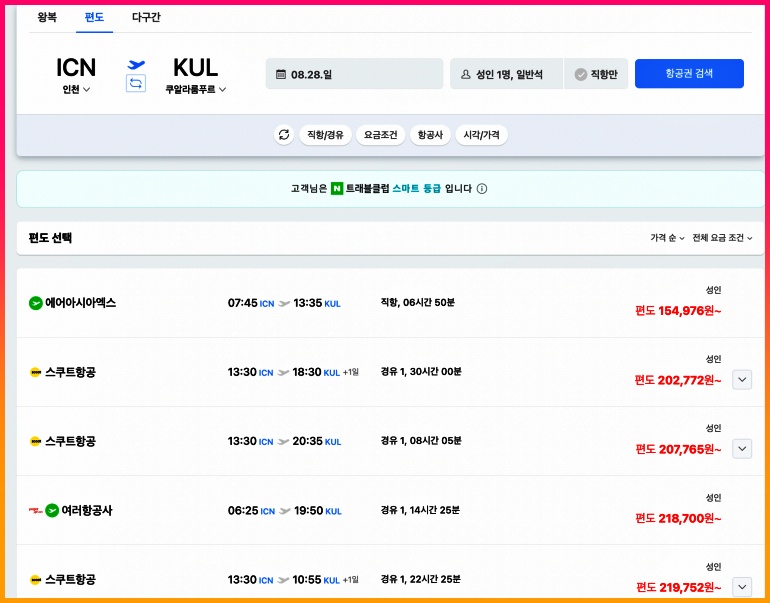This screenshot has width=770, height=603.
Task: Click the 편도 선택 heading
Action: coord(50,238)
